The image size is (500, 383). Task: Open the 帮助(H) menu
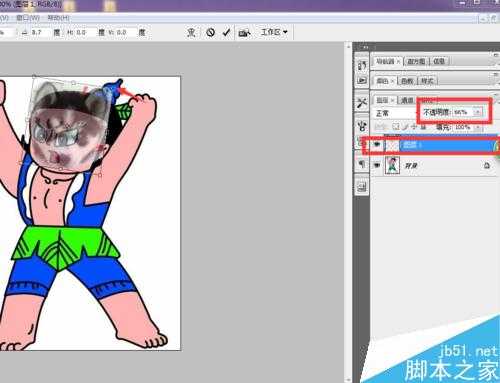tap(58, 18)
